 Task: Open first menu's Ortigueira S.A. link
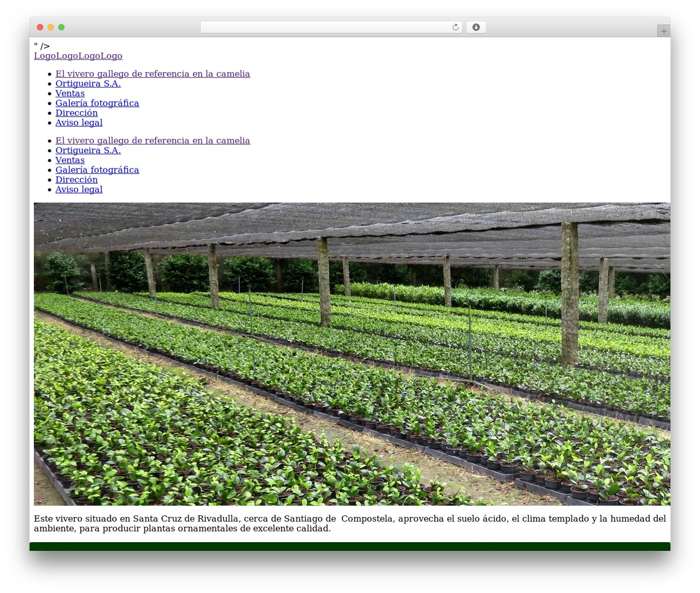(x=88, y=84)
